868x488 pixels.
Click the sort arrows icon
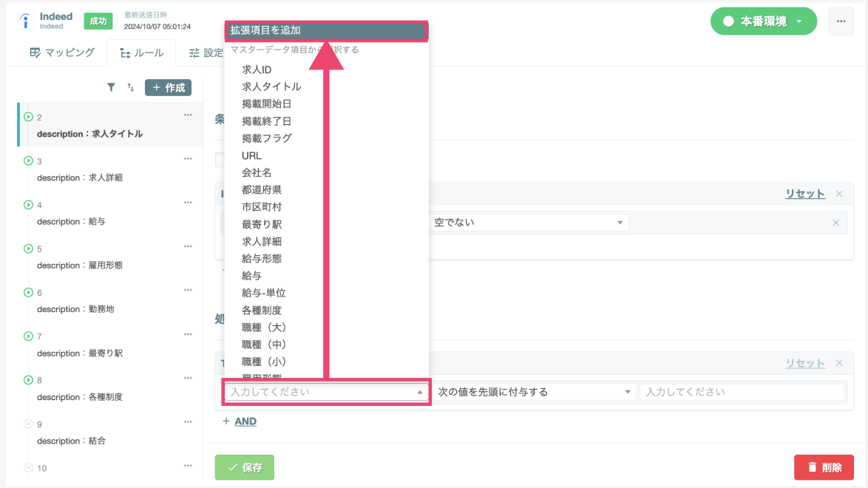[131, 87]
